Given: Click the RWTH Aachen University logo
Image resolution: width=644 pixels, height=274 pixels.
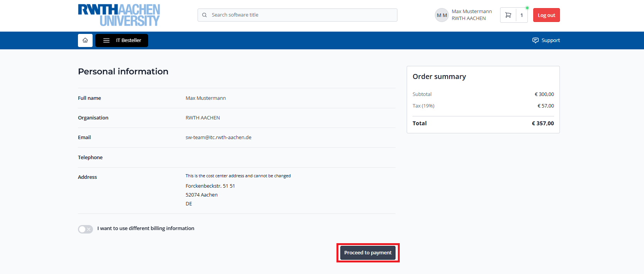Looking at the screenshot, I should [119, 15].
